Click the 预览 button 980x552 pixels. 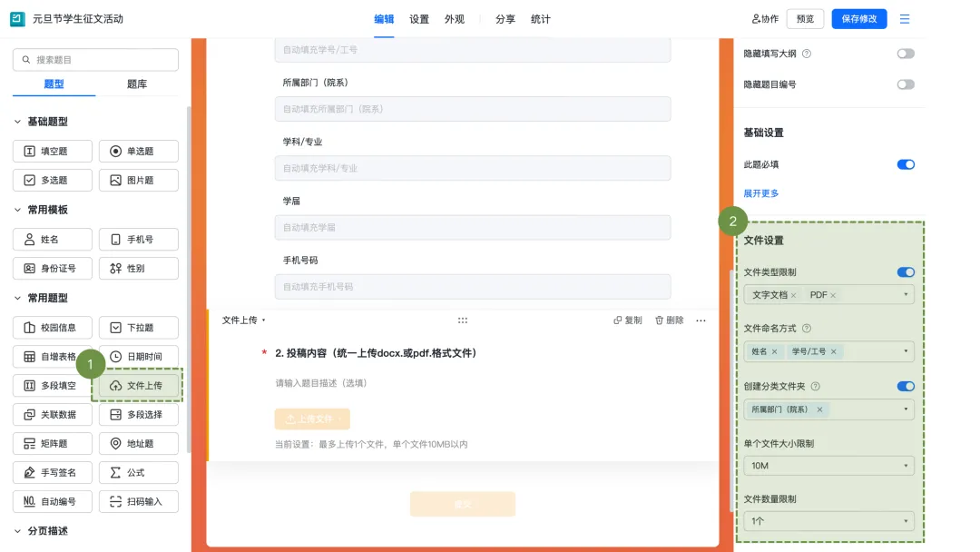point(805,19)
